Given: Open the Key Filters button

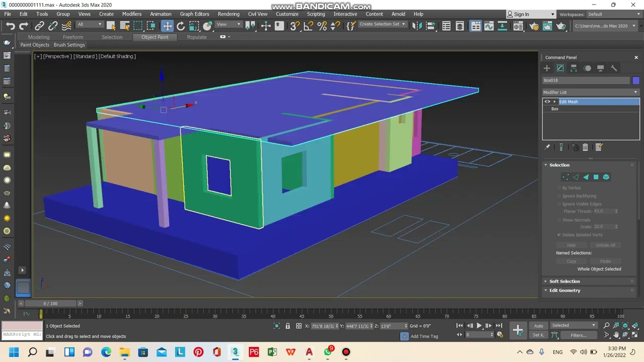Looking at the screenshot, I should coord(579,335).
